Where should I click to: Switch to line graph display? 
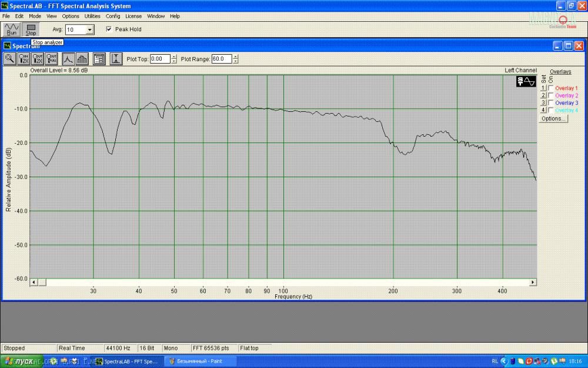68,59
